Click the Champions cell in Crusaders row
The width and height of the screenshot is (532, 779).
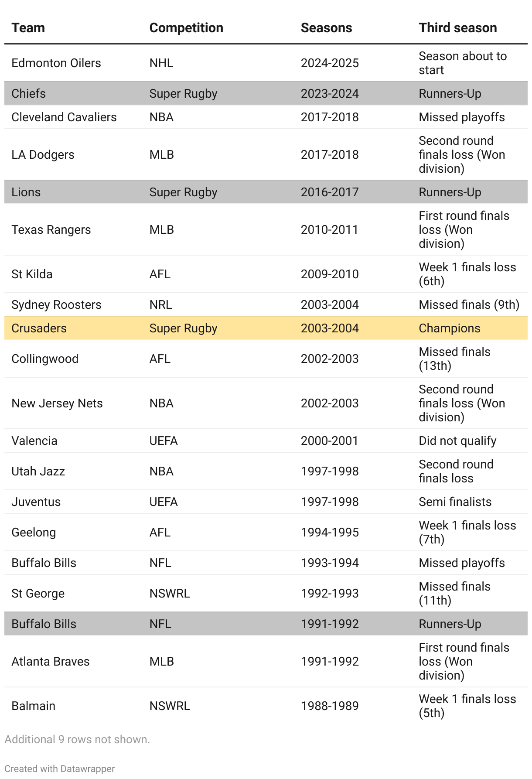point(449,328)
